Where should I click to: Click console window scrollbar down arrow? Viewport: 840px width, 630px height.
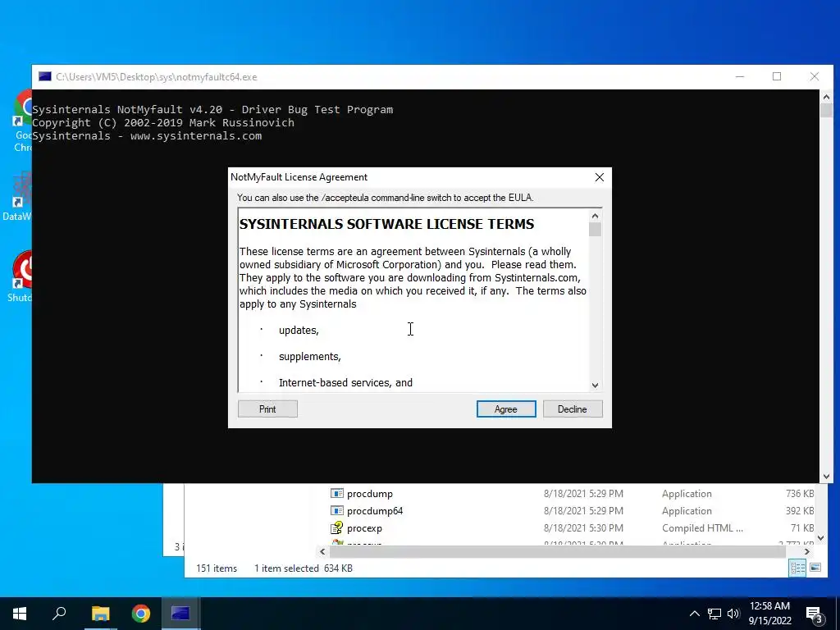point(826,477)
